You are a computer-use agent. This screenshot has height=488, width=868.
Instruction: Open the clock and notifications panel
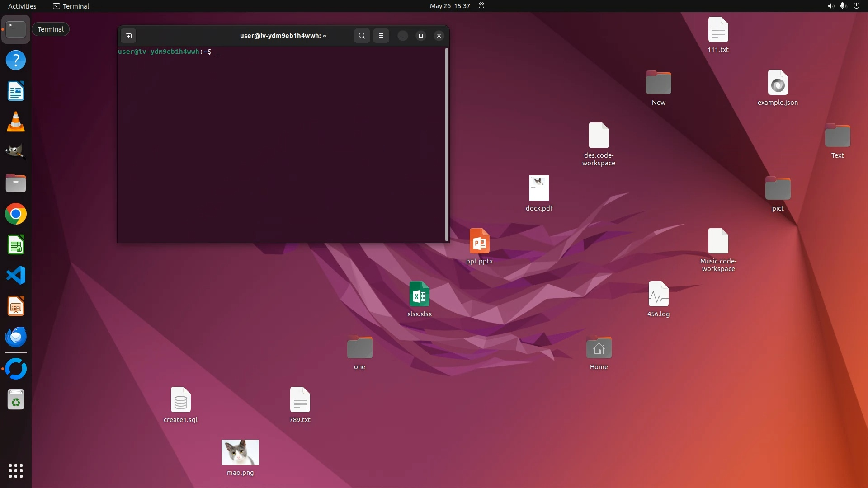click(450, 6)
